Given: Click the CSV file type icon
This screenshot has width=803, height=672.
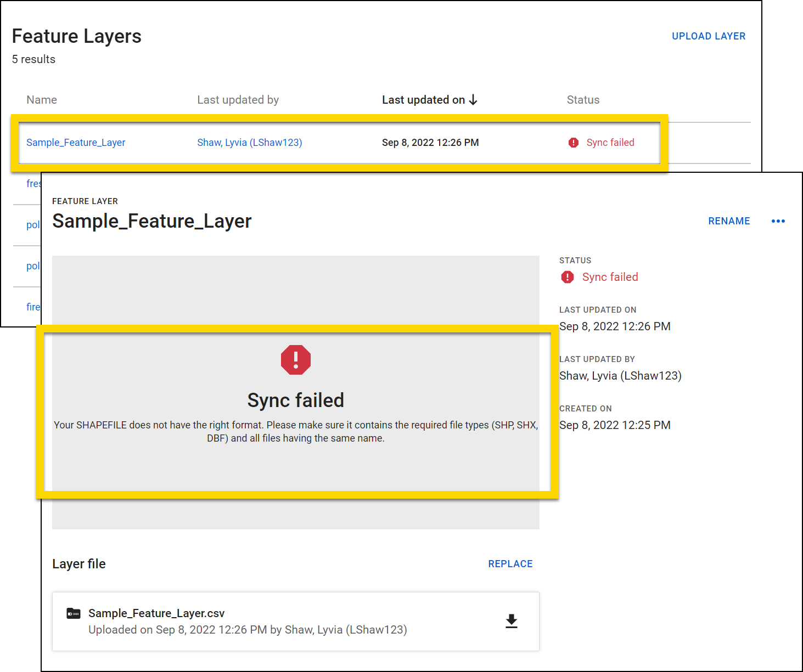Looking at the screenshot, I should [72, 613].
